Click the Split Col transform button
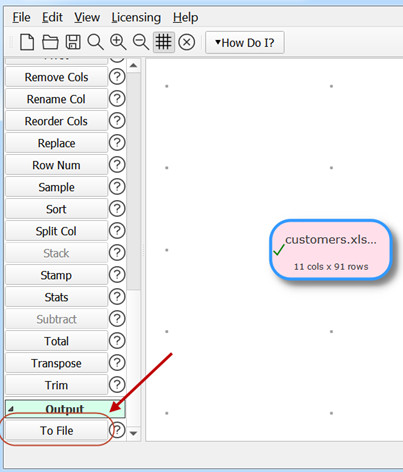 click(x=56, y=231)
